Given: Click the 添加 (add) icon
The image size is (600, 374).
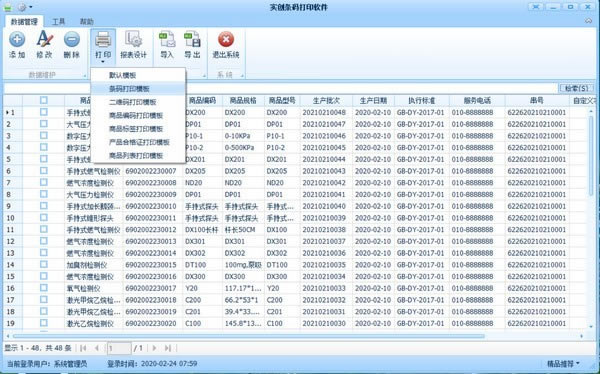Looking at the screenshot, I should tap(17, 39).
